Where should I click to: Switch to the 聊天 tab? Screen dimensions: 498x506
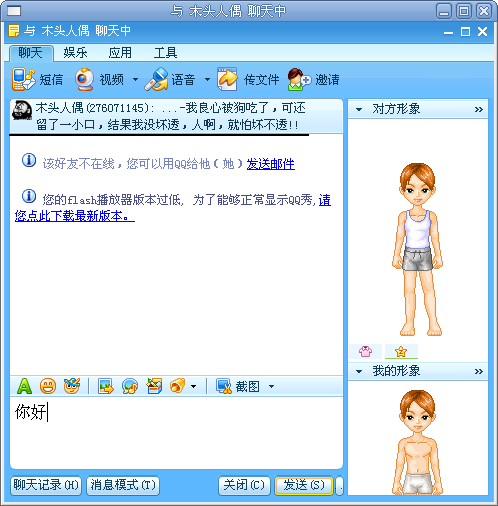pos(31,53)
